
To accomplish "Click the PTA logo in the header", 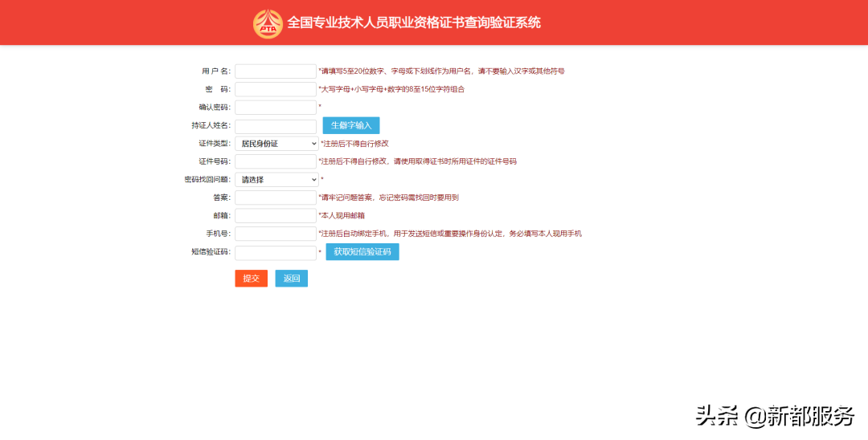I will point(268,23).
